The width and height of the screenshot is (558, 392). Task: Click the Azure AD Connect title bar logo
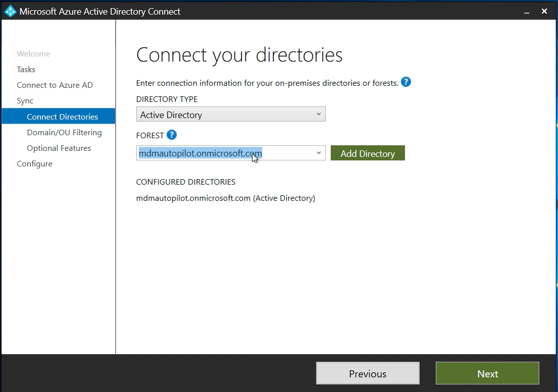[x=10, y=11]
